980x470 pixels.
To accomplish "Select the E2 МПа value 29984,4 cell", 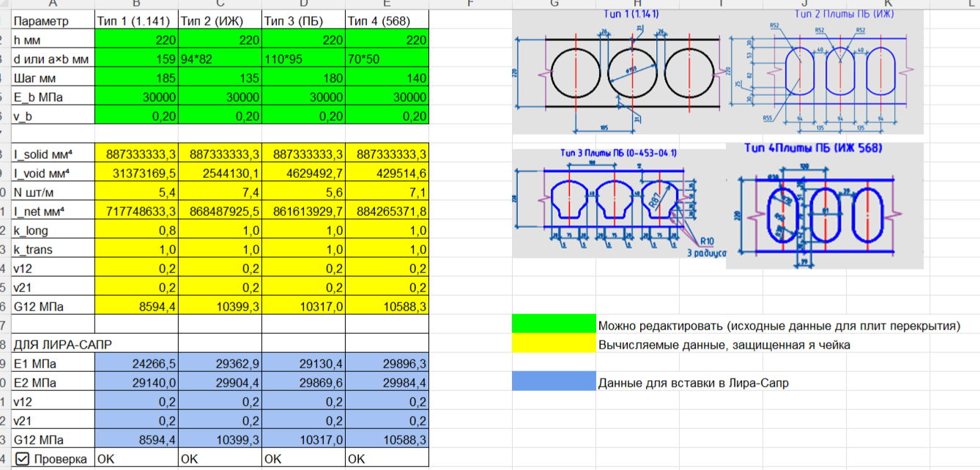I will pos(387,383).
